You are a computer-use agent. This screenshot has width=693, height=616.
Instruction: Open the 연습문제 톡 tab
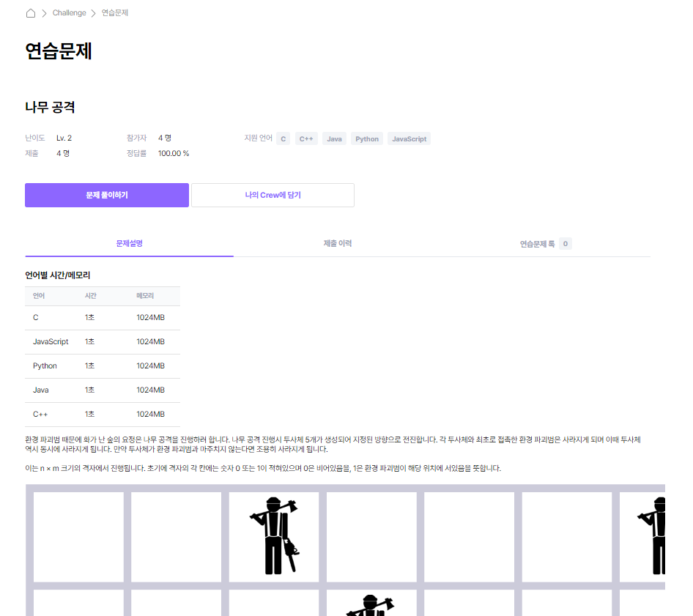click(546, 243)
